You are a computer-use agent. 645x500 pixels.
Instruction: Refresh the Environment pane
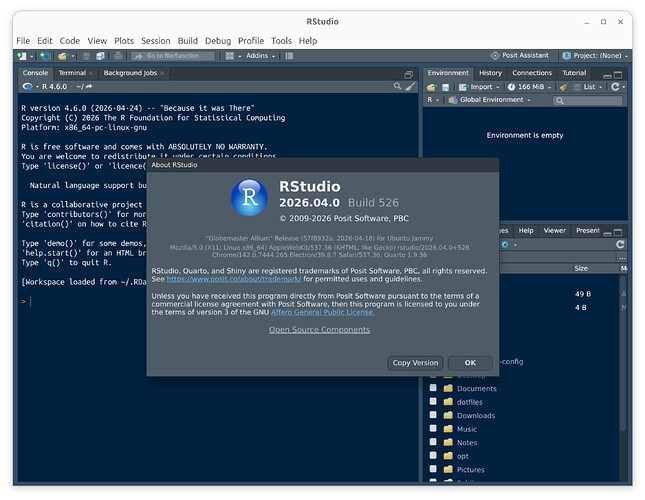[x=615, y=87]
